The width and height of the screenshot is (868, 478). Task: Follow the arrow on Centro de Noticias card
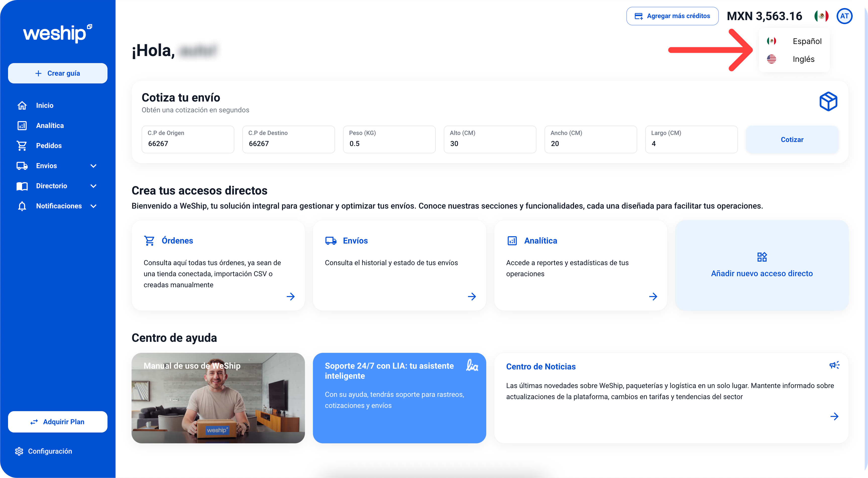tap(834, 416)
